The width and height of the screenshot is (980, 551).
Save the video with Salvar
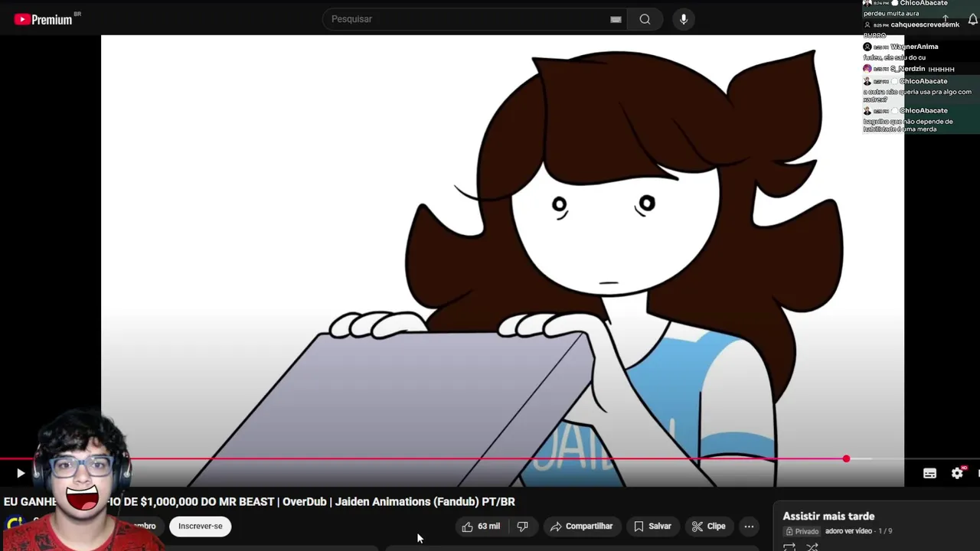click(652, 526)
